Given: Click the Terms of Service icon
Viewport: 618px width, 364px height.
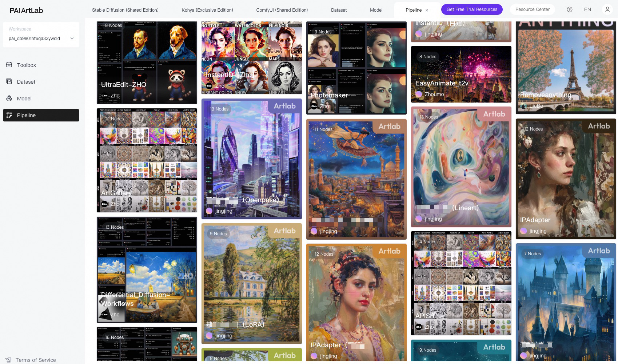Looking at the screenshot, I should 8,360.
